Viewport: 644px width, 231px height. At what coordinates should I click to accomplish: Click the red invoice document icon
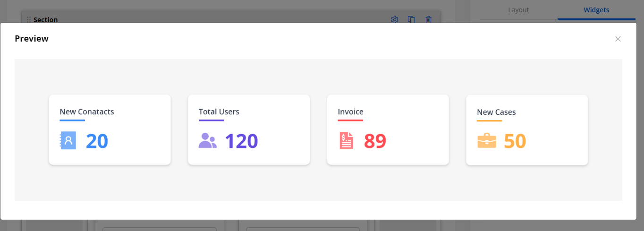pos(346,141)
